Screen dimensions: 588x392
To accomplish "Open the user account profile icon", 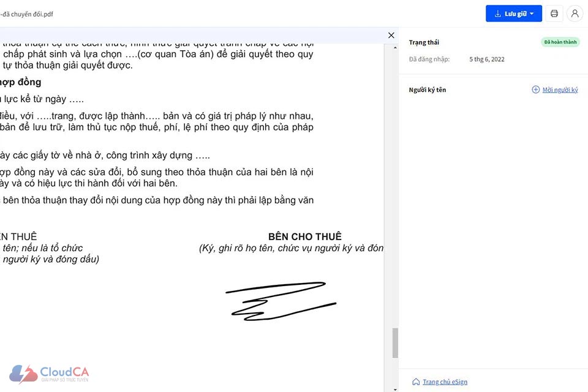I will pos(575,13).
